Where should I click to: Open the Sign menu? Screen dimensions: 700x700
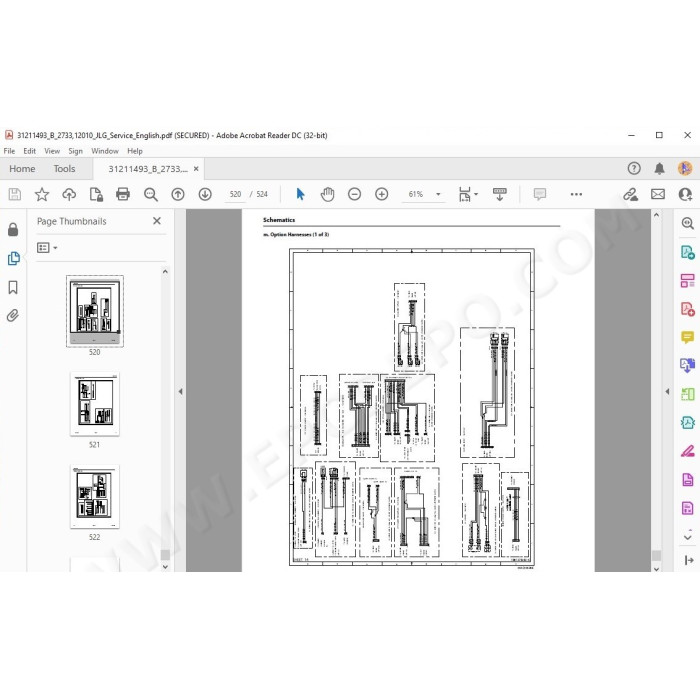click(x=75, y=151)
